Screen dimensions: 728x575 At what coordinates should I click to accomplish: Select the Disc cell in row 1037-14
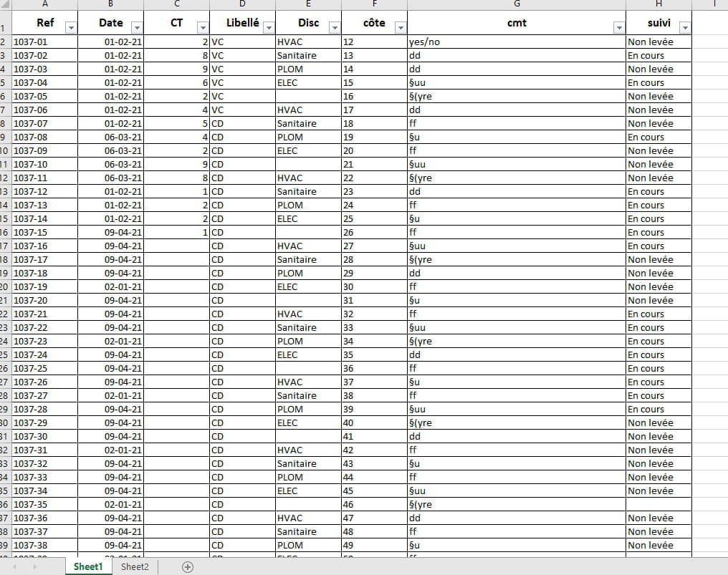pyautogui.click(x=308, y=218)
